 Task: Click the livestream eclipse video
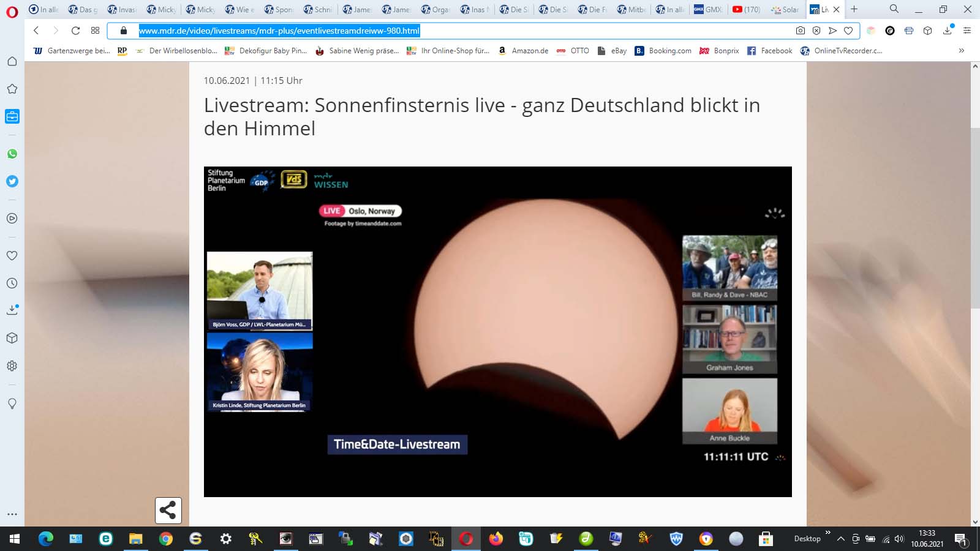498,332
